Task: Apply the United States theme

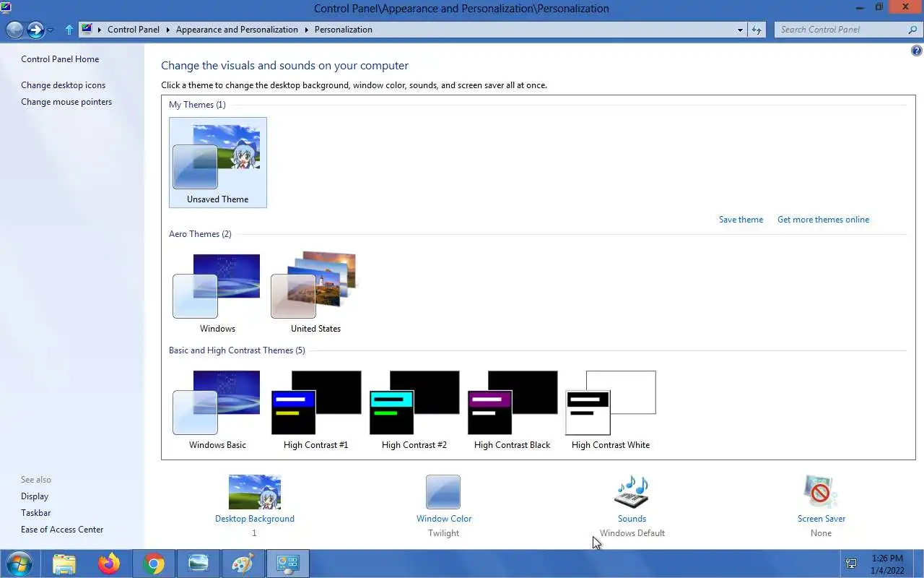Action: tap(315, 292)
